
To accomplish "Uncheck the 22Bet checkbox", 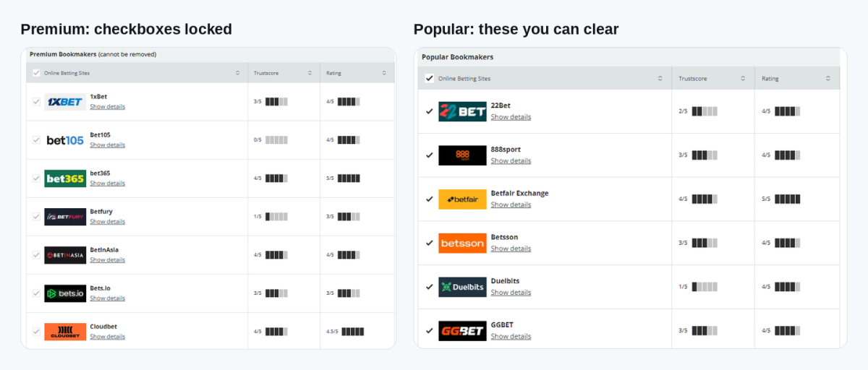I will click(430, 111).
